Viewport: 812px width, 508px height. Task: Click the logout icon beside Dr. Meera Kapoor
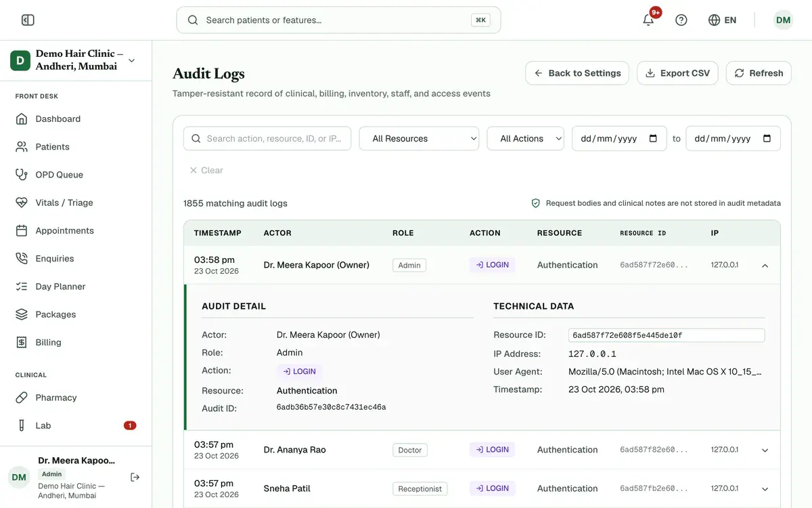[135, 478]
